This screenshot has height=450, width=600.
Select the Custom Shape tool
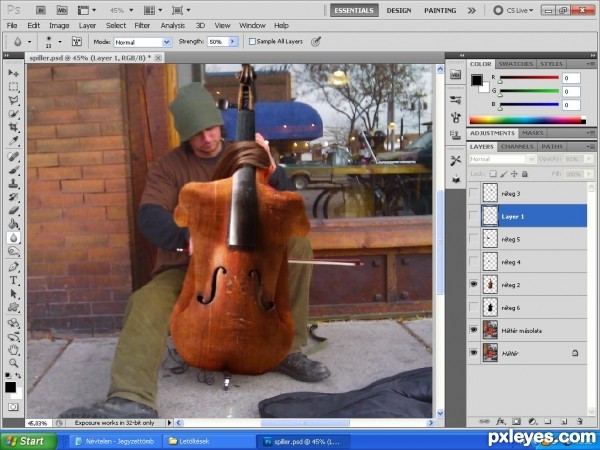click(x=13, y=307)
